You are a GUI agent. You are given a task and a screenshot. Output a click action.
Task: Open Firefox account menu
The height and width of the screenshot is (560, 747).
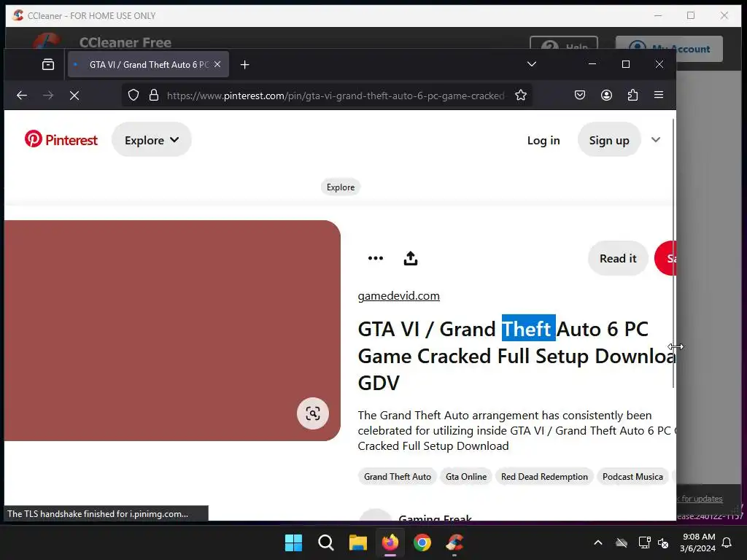[x=606, y=96]
